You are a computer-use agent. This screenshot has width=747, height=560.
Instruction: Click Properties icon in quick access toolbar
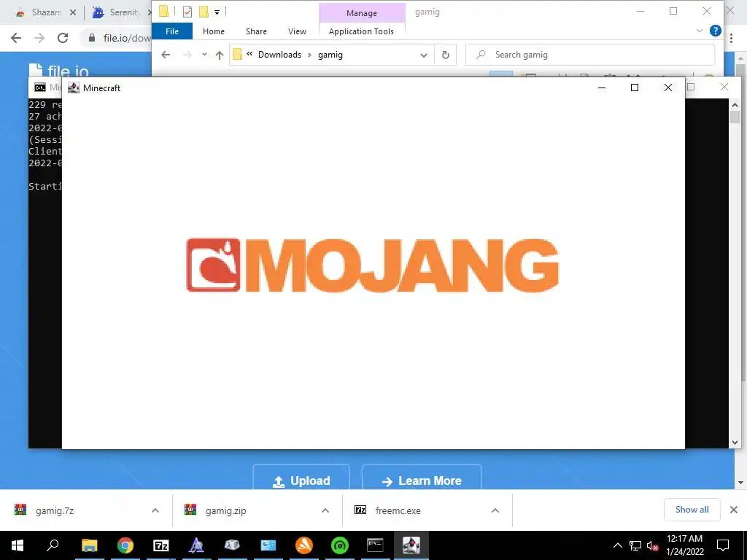[x=187, y=12]
